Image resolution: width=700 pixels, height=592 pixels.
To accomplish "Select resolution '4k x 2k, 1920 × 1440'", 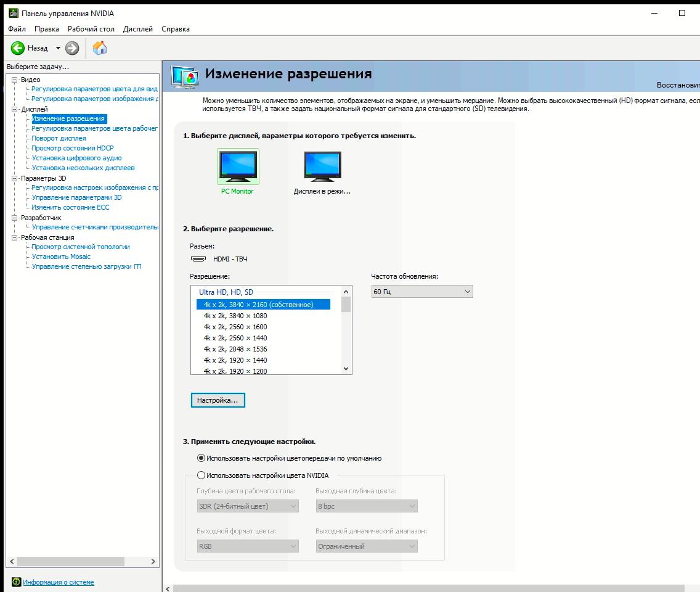I will coord(235,360).
